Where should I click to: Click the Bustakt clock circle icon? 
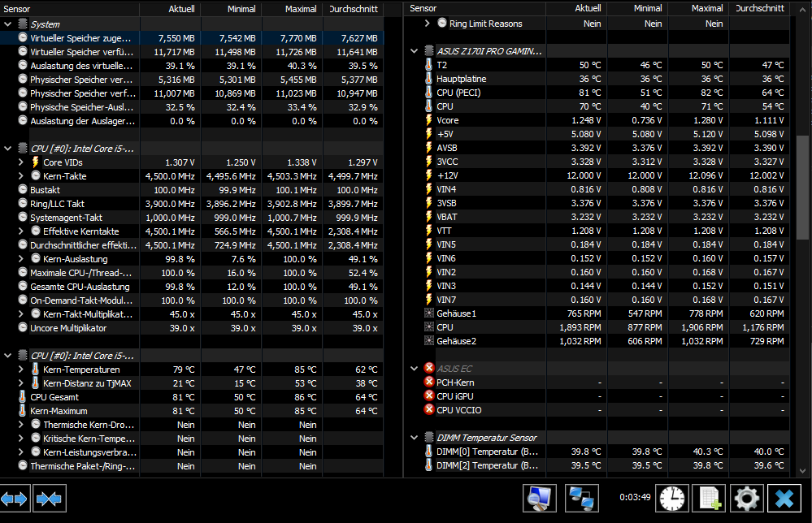pos(23,189)
